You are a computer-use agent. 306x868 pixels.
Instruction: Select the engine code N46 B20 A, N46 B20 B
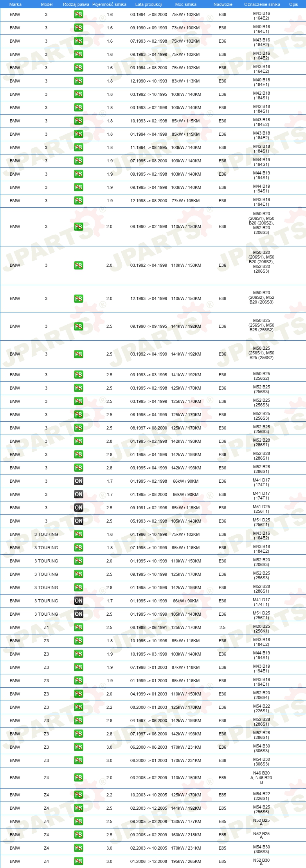tap(261, 778)
